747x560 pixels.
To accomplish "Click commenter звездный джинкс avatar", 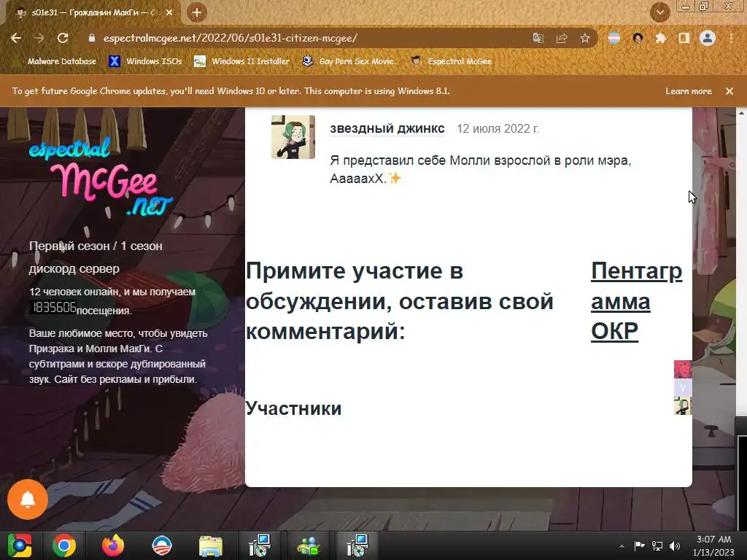I will coord(293,136).
